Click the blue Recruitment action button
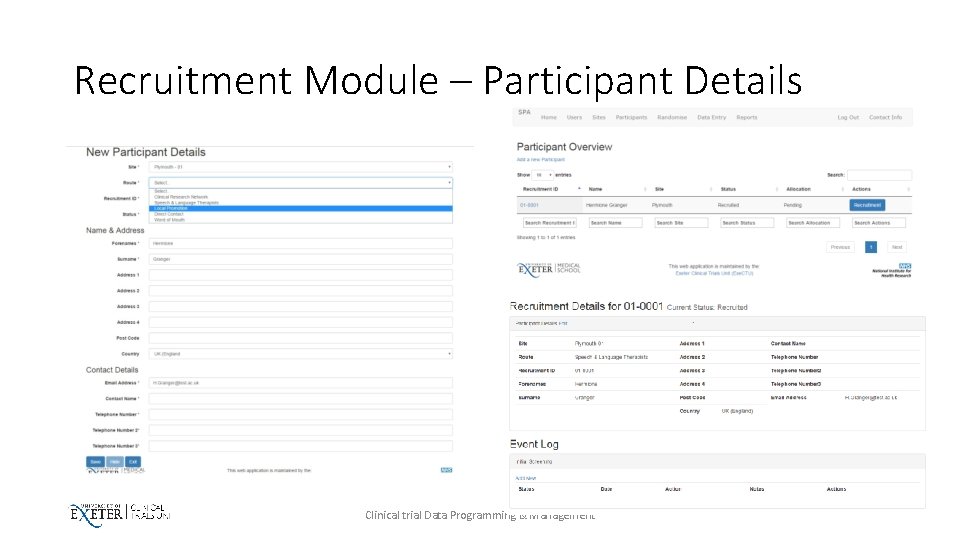 (x=867, y=205)
